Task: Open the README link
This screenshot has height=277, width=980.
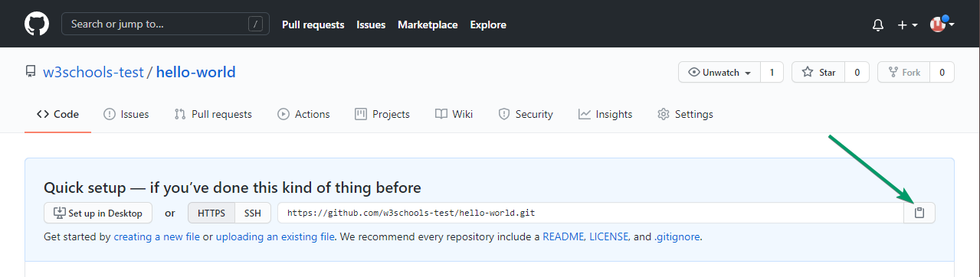Action: 563,237
